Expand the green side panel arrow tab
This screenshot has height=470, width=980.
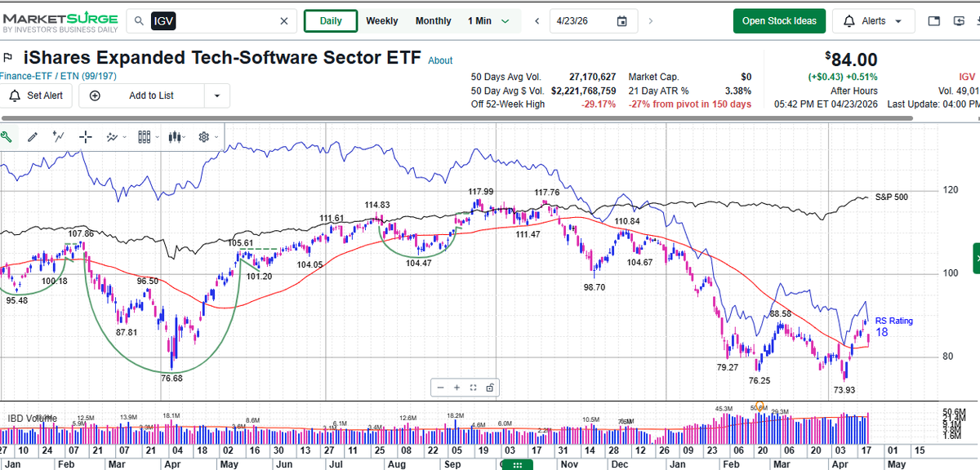point(976,258)
